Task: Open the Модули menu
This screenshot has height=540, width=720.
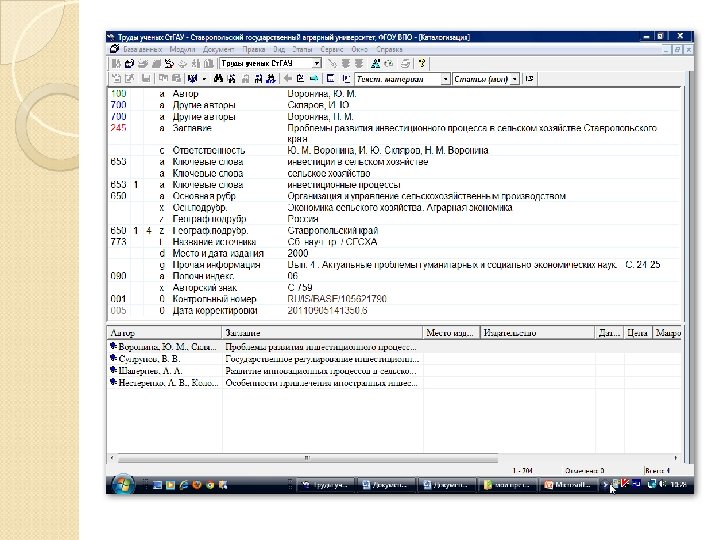Action: point(182,49)
